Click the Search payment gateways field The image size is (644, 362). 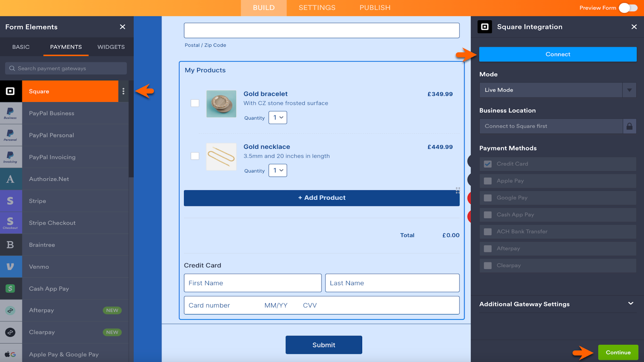coord(66,68)
